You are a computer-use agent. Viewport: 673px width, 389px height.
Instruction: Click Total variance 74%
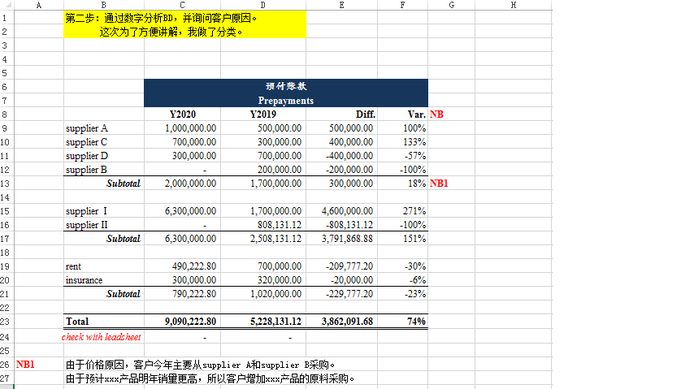[x=403, y=322]
